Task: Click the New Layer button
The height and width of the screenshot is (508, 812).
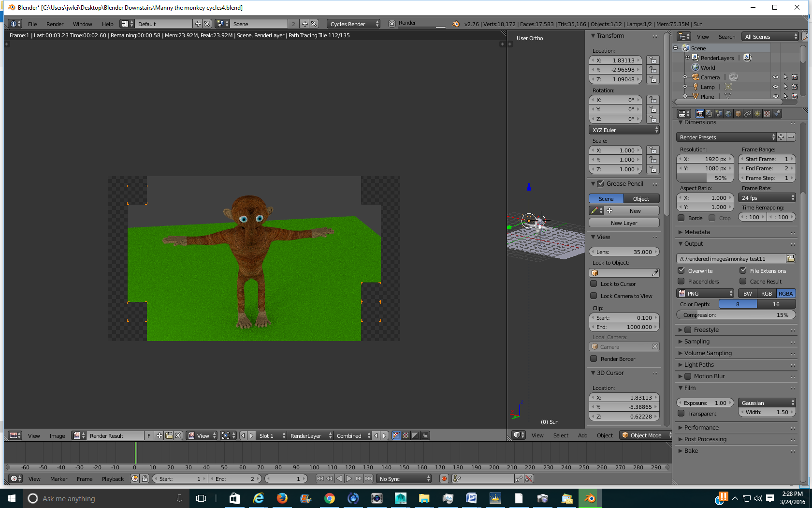Action: pos(624,223)
